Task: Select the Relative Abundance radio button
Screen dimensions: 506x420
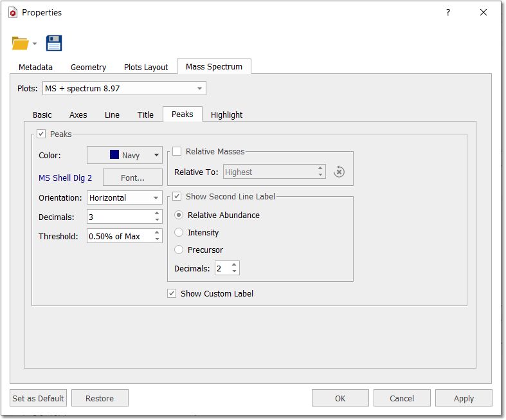Action: click(179, 215)
